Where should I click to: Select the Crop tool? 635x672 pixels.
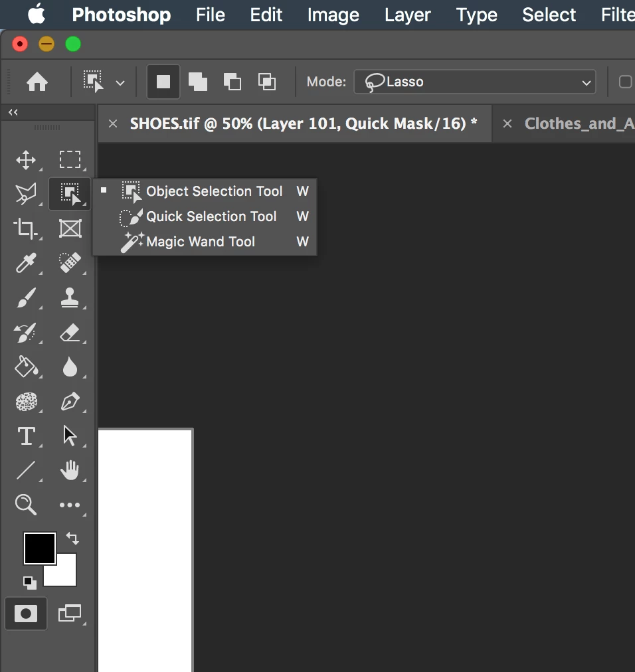click(26, 228)
